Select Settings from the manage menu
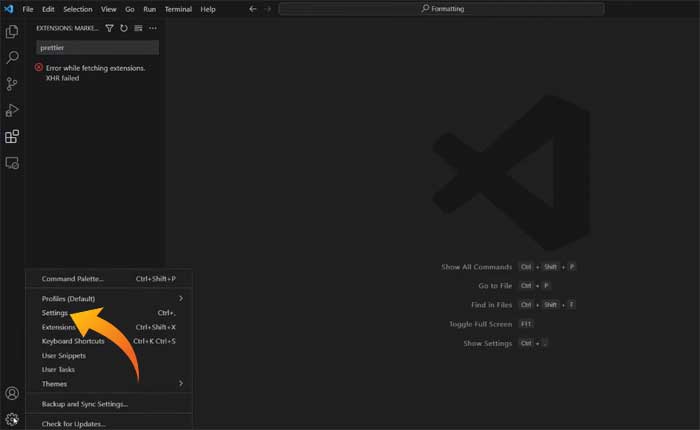 pyautogui.click(x=55, y=313)
